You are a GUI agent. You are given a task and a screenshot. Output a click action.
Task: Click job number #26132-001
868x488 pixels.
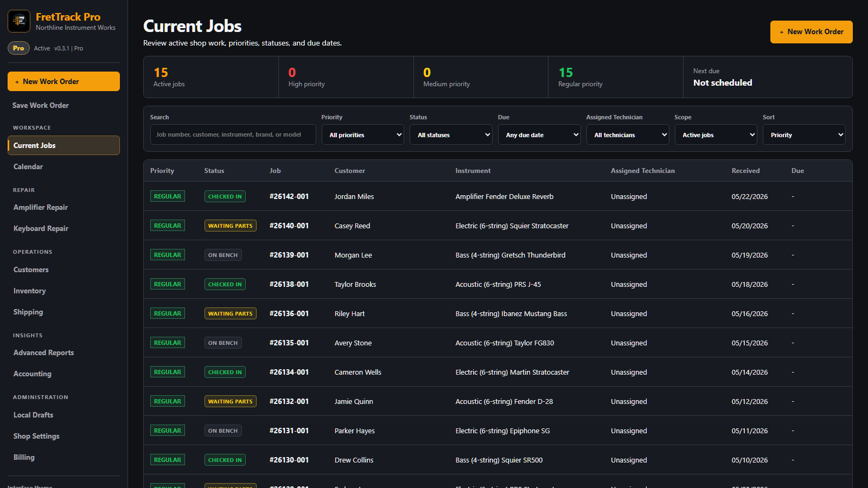pos(289,401)
